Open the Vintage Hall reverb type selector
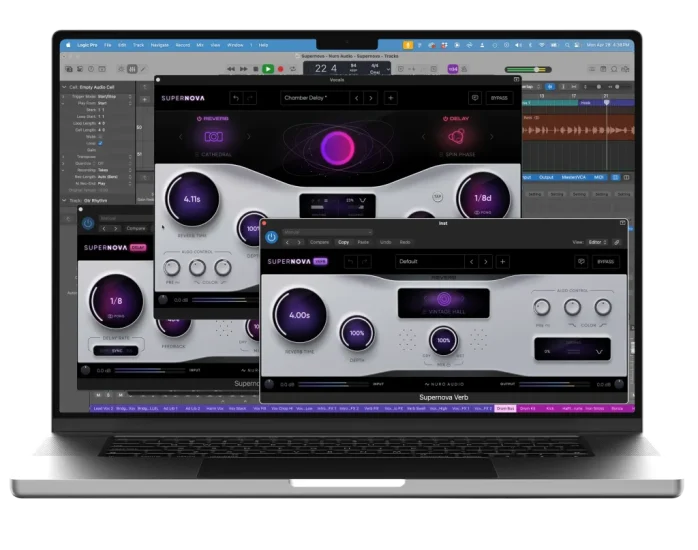The width and height of the screenshot is (698, 550). tap(443, 303)
